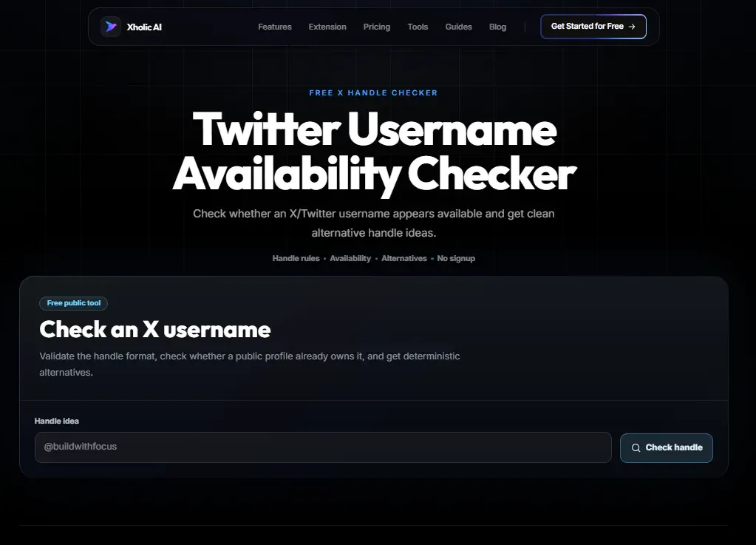Open the Tools nav item

coord(418,27)
